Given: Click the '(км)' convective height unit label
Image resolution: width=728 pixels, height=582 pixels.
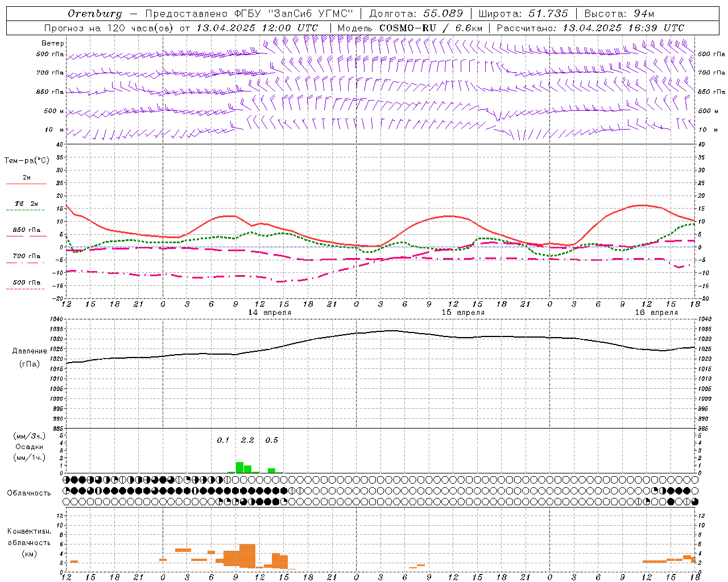Looking at the screenshot, I should [29, 554].
